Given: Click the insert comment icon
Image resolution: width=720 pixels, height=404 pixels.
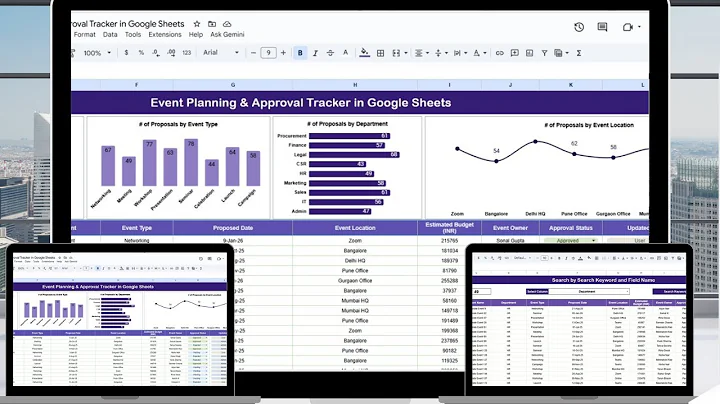Looking at the screenshot, I should tap(515, 53).
